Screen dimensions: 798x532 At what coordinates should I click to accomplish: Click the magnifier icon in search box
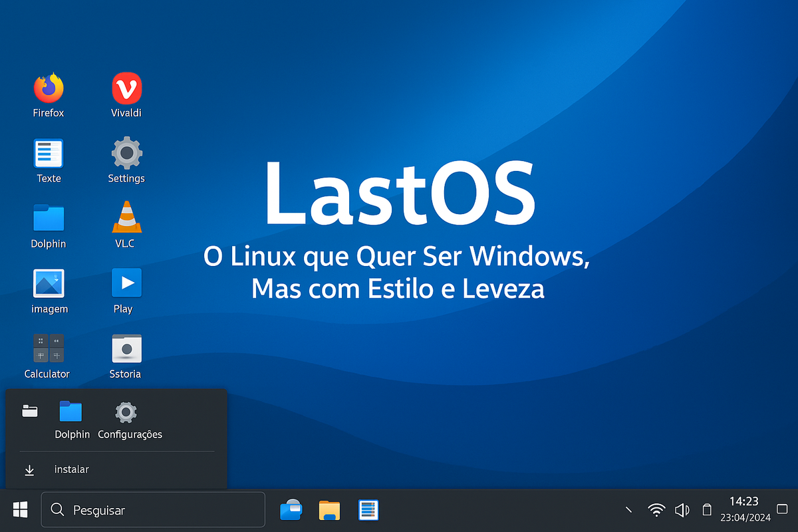(58, 510)
